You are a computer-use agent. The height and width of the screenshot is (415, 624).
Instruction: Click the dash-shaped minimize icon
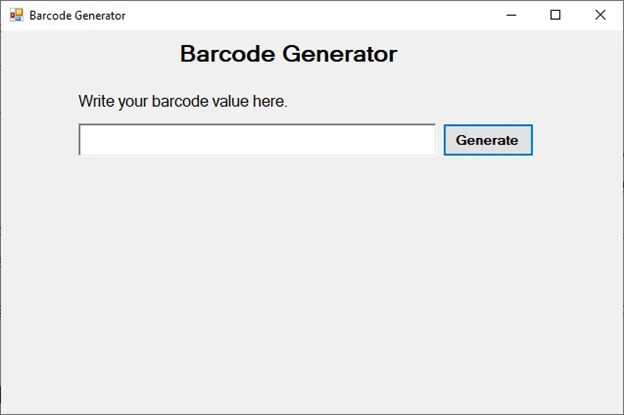coord(512,15)
